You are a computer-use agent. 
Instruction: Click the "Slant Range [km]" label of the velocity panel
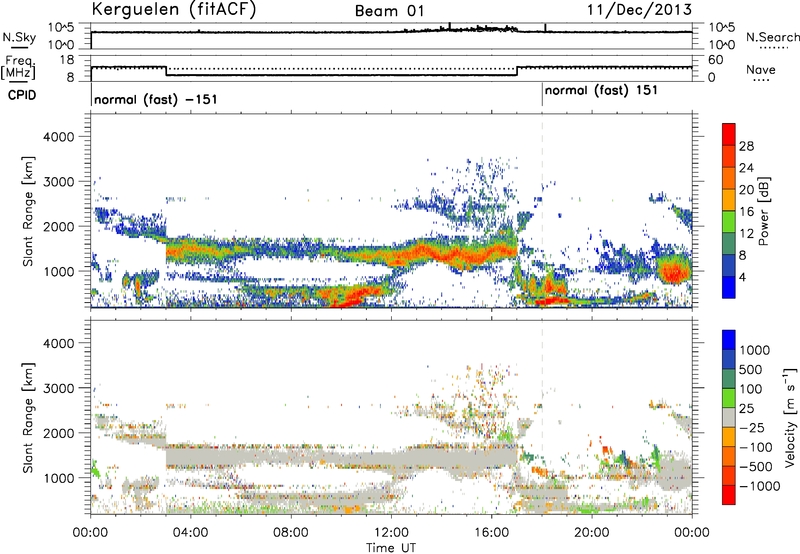point(27,417)
